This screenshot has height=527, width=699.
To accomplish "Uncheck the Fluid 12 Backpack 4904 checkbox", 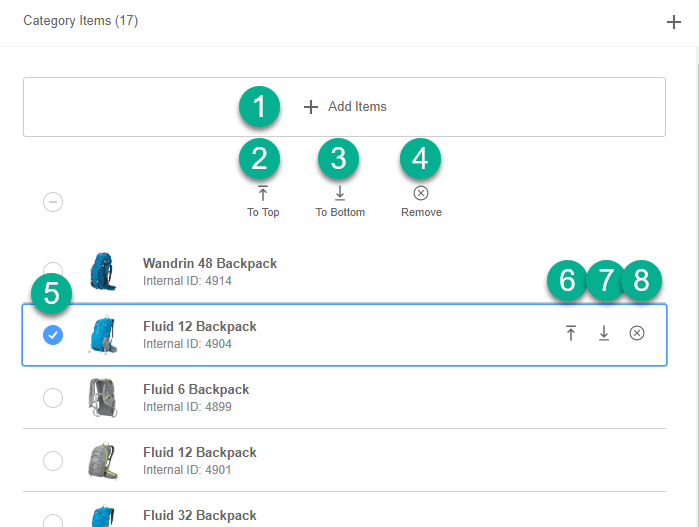I will [x=53, y=335].
